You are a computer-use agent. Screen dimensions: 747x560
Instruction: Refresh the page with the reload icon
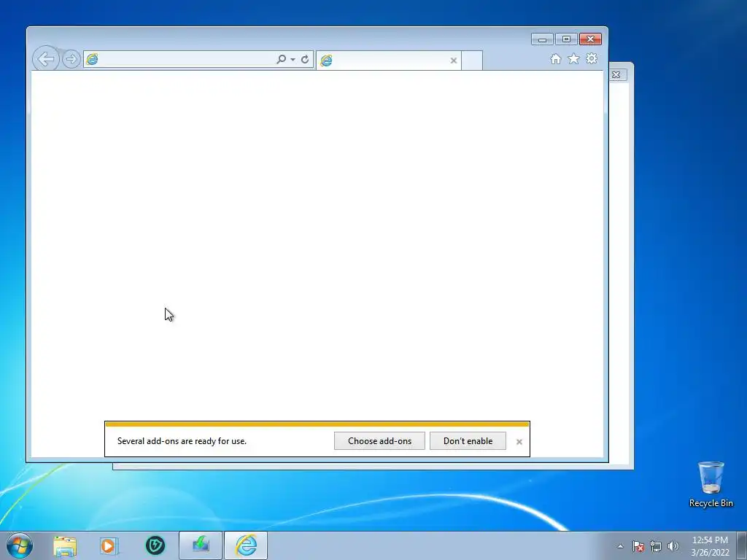tap(305, 60)
